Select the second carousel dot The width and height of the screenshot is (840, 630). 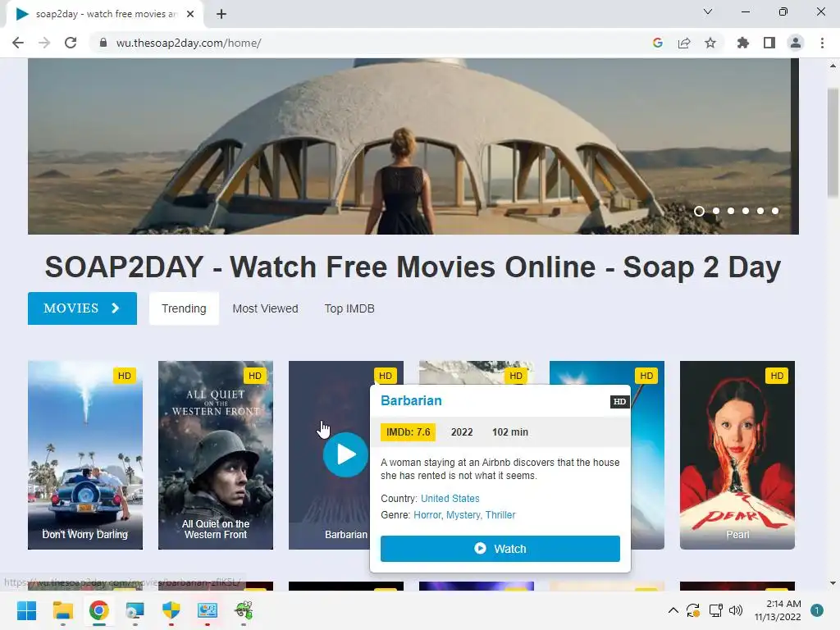point(716,211)
